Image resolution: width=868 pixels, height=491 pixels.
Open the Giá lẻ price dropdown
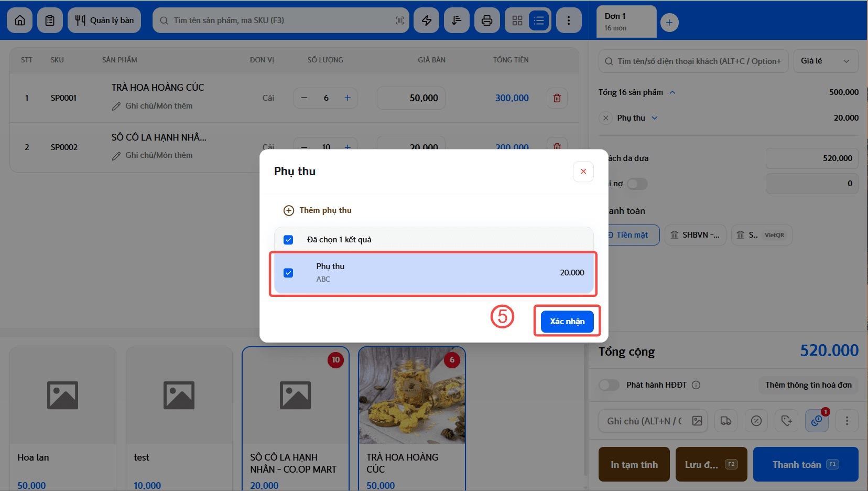[826, 61]
